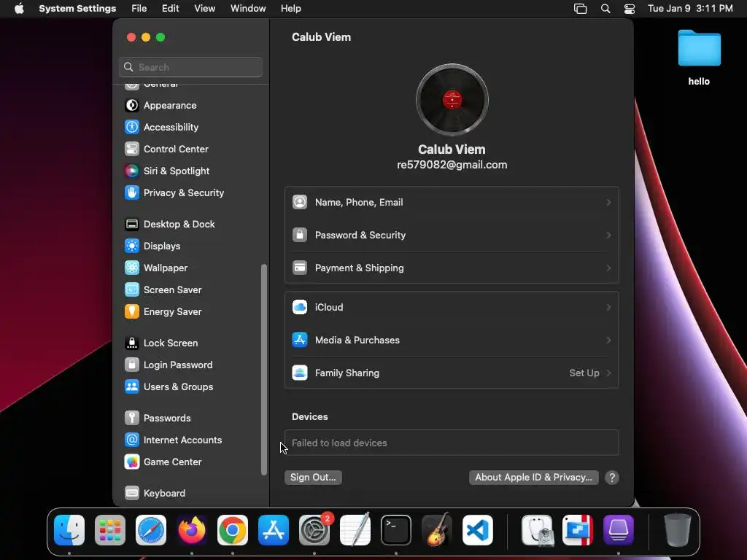
Task: Open Screen Saver settings
Action: 190,290
